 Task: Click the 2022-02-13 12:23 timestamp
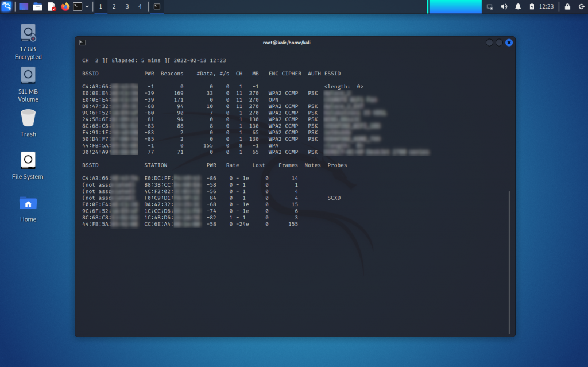click(x=200, y=60)
